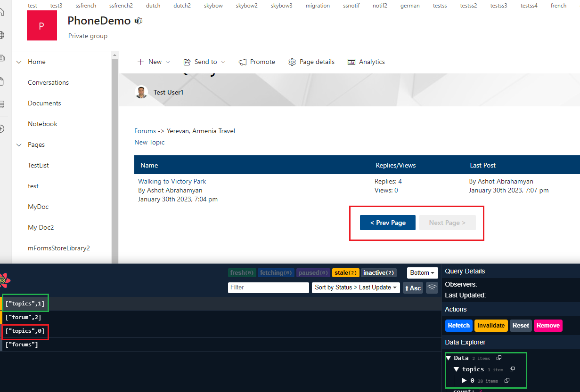
Task: Expand item 0 in the Data Explorer
Action: tap(464, 380)
